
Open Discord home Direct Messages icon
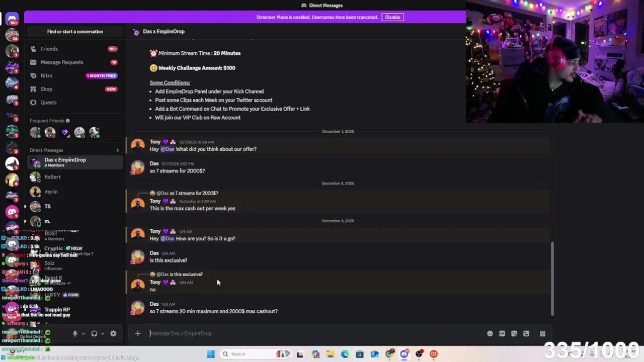[12, 19]
